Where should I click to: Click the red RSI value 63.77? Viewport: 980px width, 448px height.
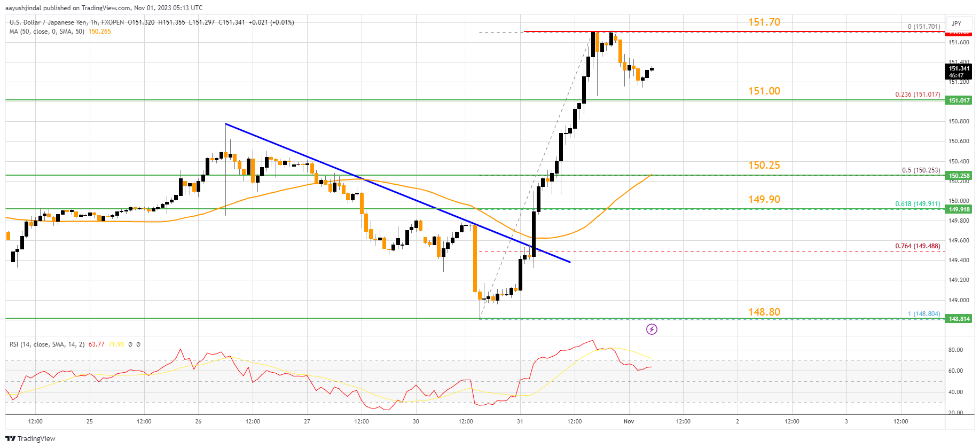(97, 344)
